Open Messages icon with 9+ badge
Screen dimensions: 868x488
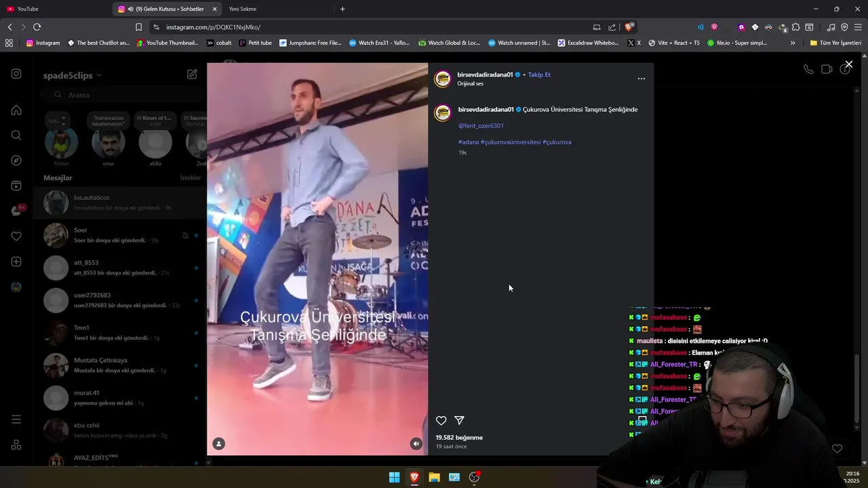pyautogui.click(x=16, y=211)
